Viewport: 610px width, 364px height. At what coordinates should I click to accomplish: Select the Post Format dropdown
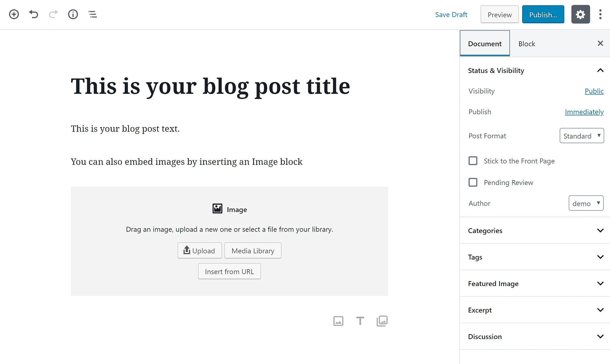[x=581, y=136]
